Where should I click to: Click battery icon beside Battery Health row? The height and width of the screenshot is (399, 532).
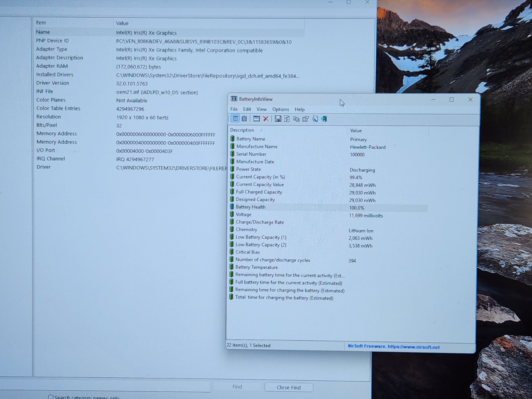point(232,207)
